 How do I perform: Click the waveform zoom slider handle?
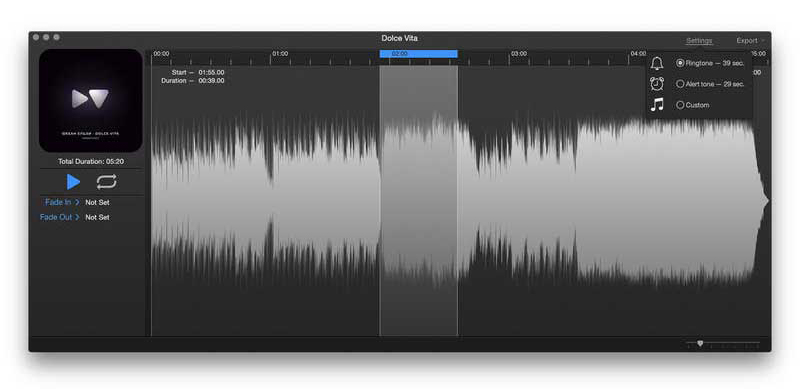tap(700, 344)
